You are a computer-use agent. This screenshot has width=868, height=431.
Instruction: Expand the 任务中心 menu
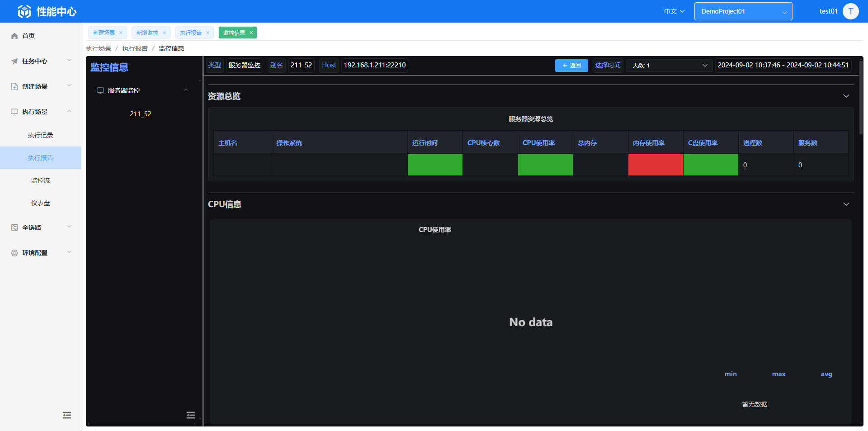(x=69, y=60)
